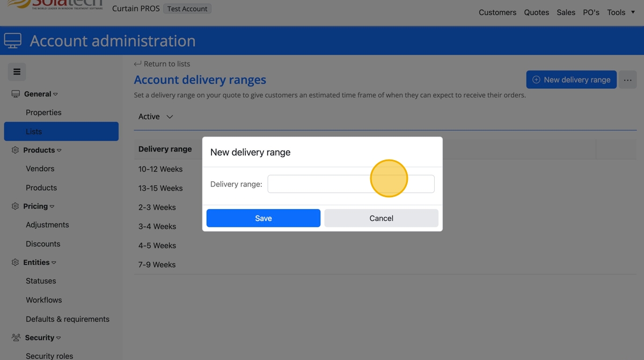The height and width of the screenshot is (360, 644).
Task: Click the gear icon next to Entities section
Action: [x=15, y=263]
